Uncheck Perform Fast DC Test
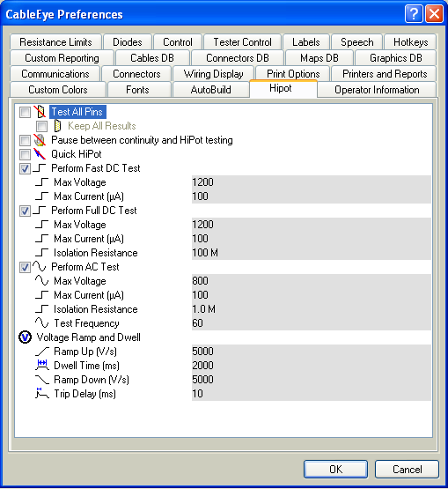448x489 pixels. coord(25,168)
